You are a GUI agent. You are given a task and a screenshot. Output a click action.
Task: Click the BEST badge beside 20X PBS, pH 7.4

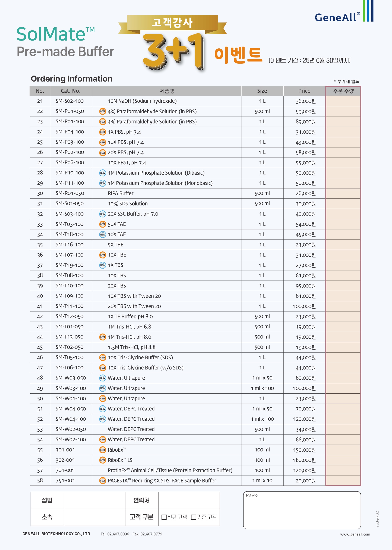tap(103, 152)
